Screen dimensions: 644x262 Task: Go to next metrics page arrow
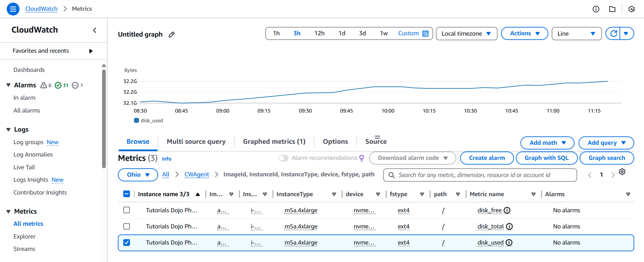pyautogui.click(x=613, y=175)
